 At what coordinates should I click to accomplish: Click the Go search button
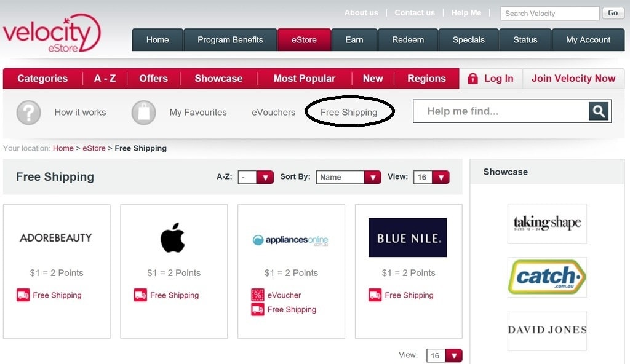[x=613, y=13]
